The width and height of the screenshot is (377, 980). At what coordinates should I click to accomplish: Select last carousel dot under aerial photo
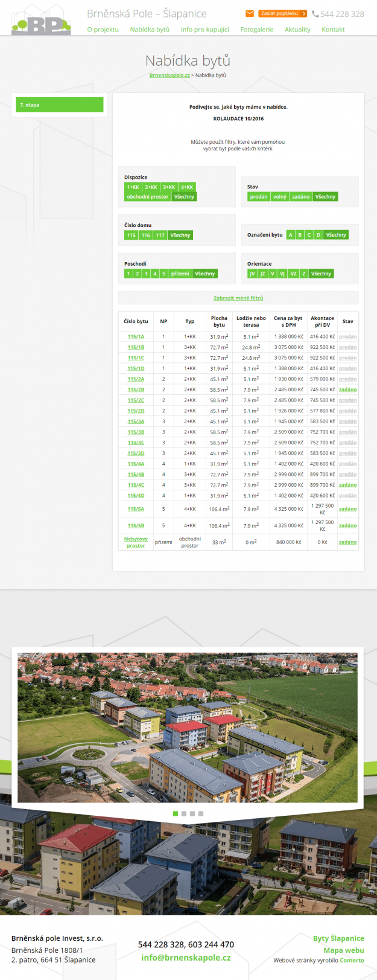(201, 813)
